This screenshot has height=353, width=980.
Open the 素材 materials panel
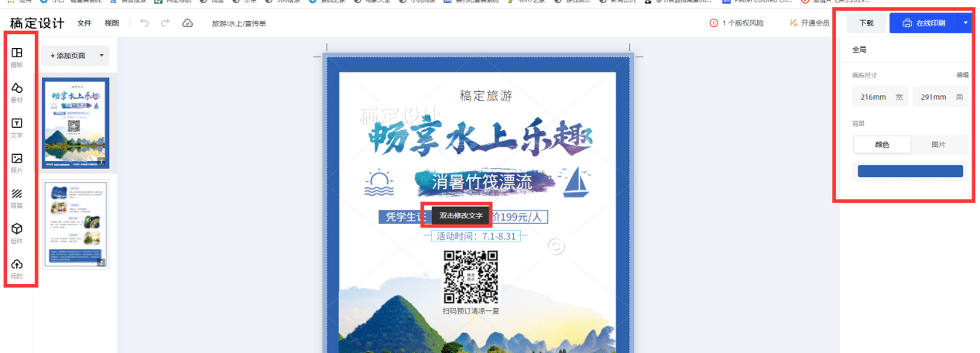(16, 92)
